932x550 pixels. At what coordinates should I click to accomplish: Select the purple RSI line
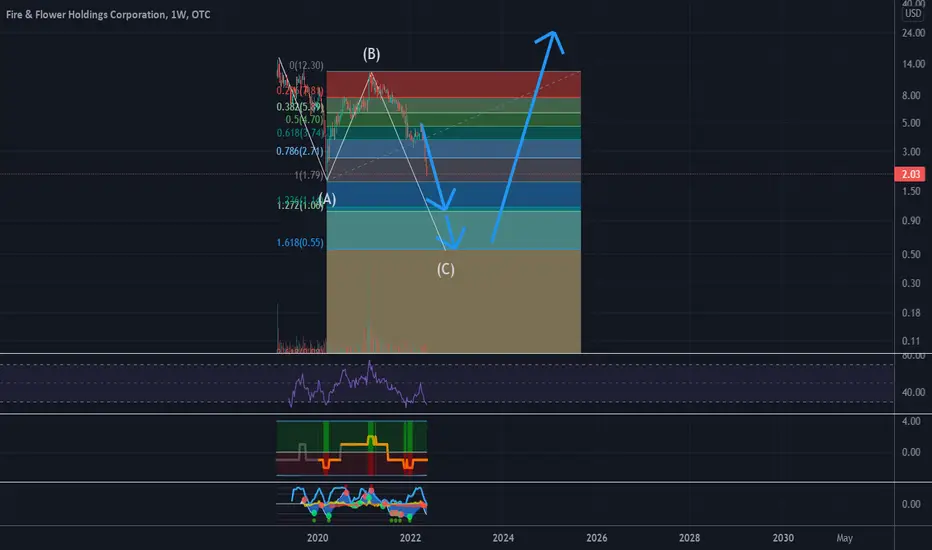tap(358, 385)
